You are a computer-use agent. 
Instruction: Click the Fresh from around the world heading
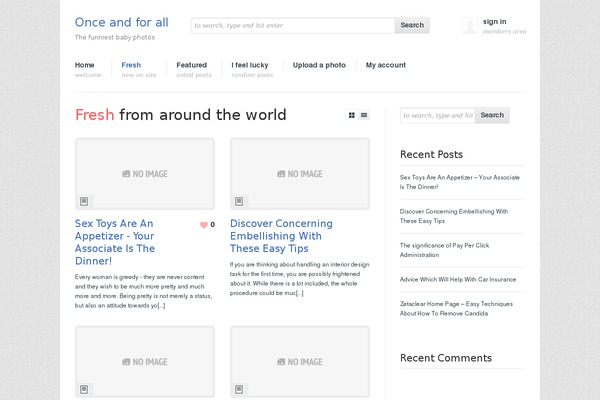click(x=181, y=115)
